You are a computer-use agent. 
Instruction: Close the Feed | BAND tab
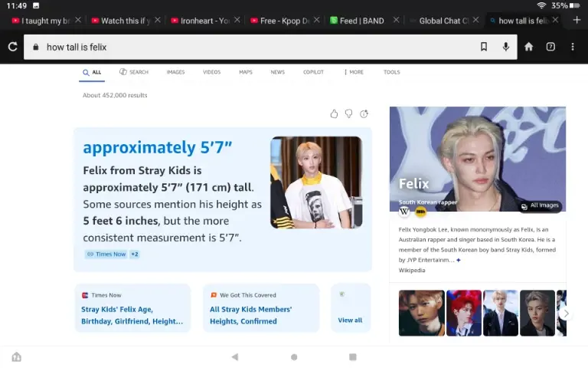tap(396, 20)
